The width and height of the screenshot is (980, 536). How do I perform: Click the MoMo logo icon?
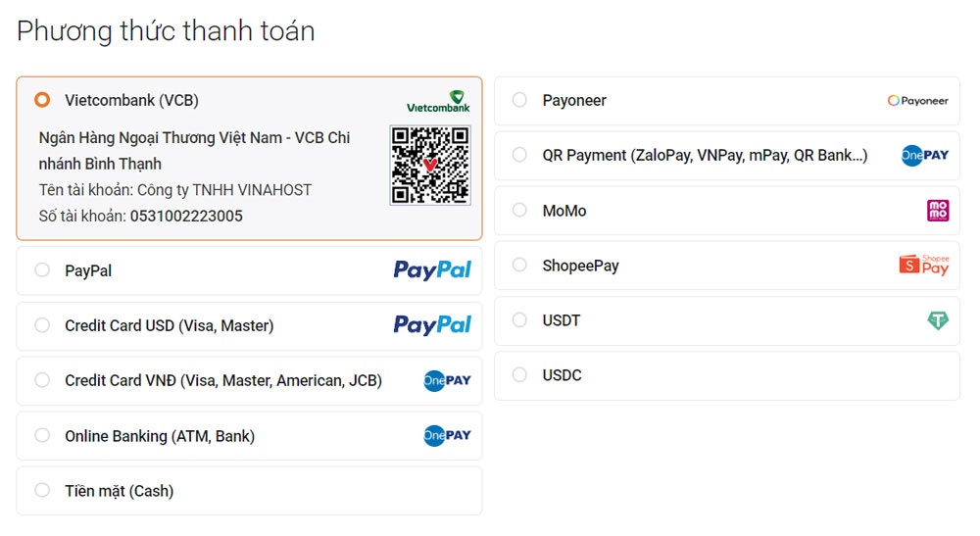(x=938, y=211)
